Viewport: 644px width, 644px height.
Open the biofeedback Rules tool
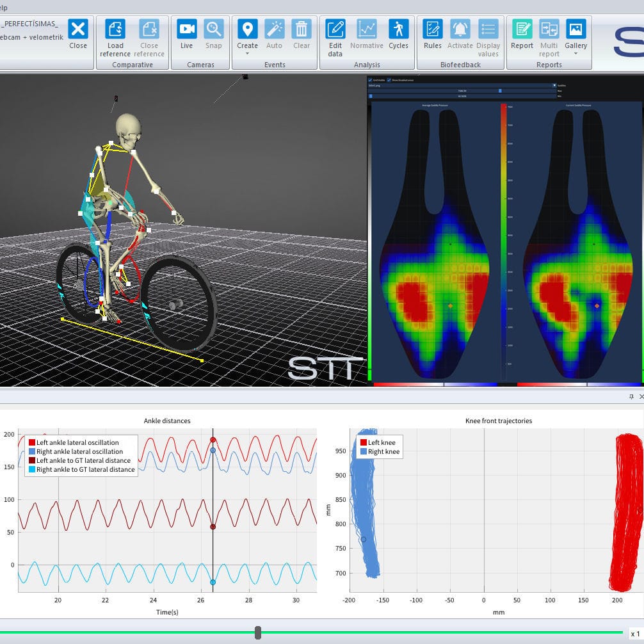coord(433,29)
